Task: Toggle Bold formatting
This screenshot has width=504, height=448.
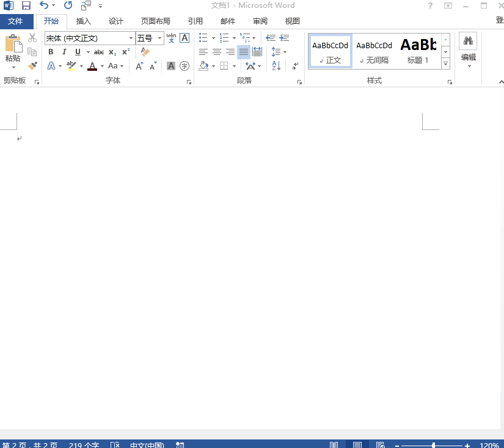Action: point(51,52)
